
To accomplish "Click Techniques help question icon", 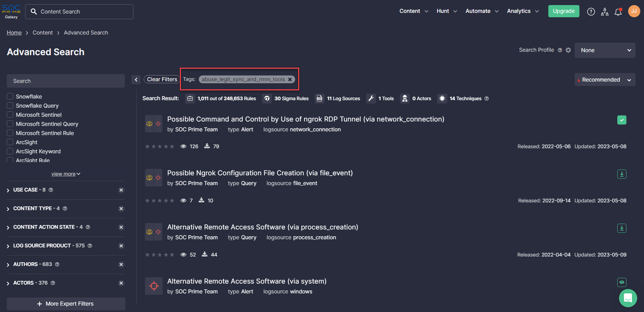I will [486, 98].
